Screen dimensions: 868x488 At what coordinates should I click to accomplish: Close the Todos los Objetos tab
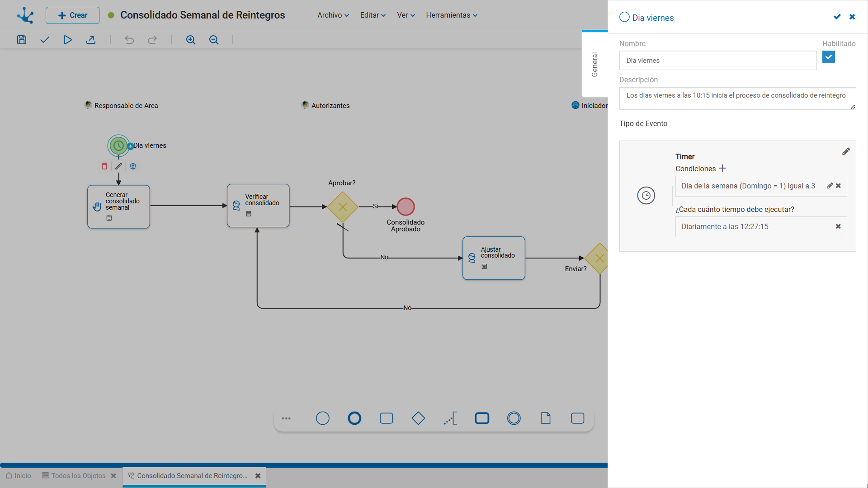pyautogui.click(x=113, y=476)
